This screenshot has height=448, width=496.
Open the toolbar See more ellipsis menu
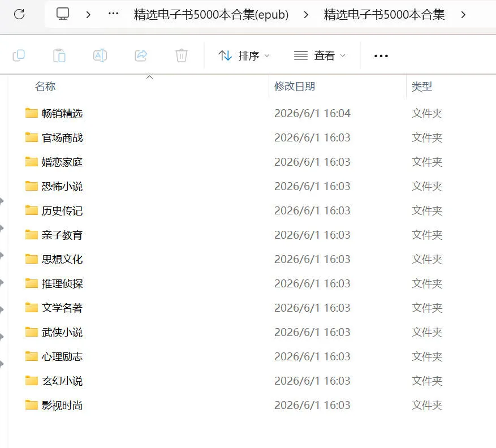pos(381,56)
